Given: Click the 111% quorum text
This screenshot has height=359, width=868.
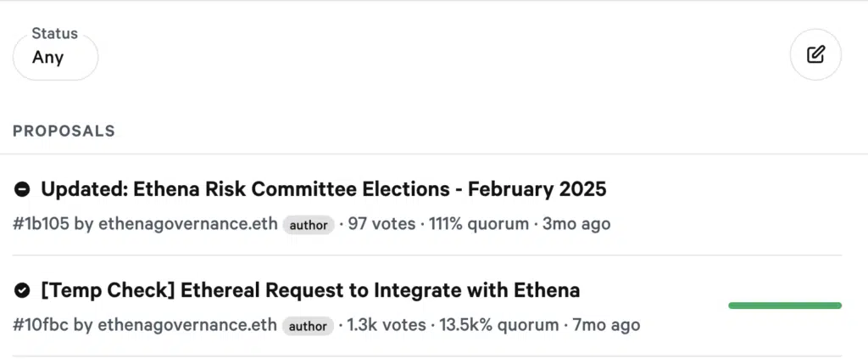Looking at the screenshot, I should coord(479,224).
